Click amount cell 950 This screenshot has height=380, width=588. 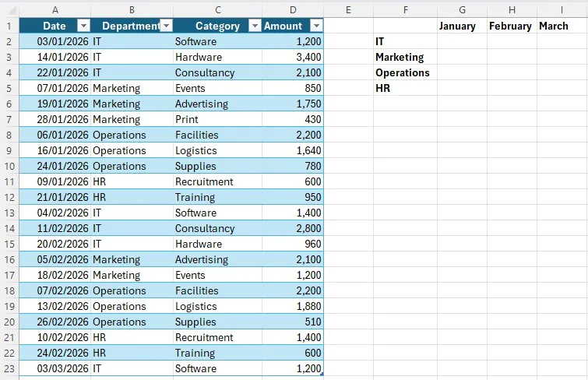coord(293,197)
